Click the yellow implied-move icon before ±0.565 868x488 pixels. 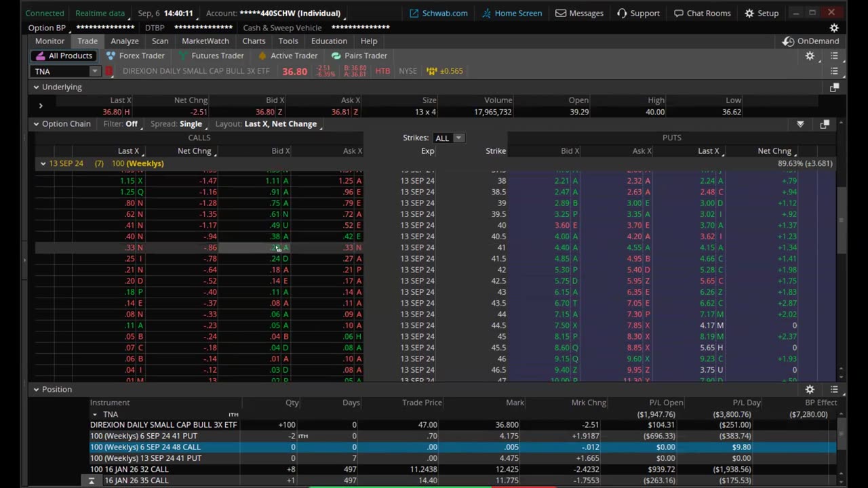[x=431, y=71]
